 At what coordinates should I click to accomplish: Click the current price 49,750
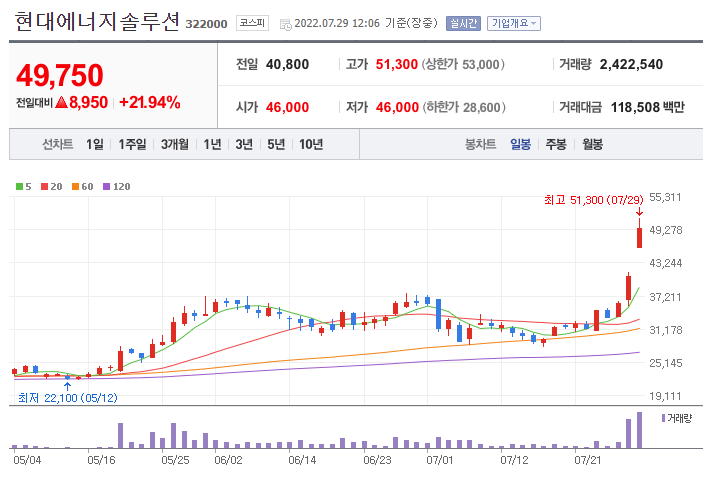pos(60,75)
